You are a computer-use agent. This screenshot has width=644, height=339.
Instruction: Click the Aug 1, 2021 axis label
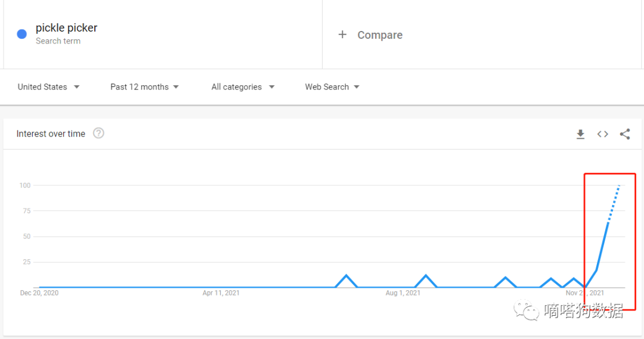pyautogui.click(x=403, y=293)
